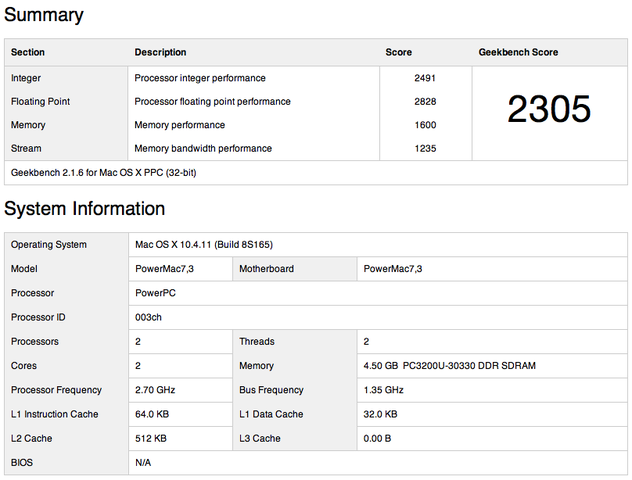Click the 0.00 B L3 cache value

pyautogui.click(x=377, y=438)
